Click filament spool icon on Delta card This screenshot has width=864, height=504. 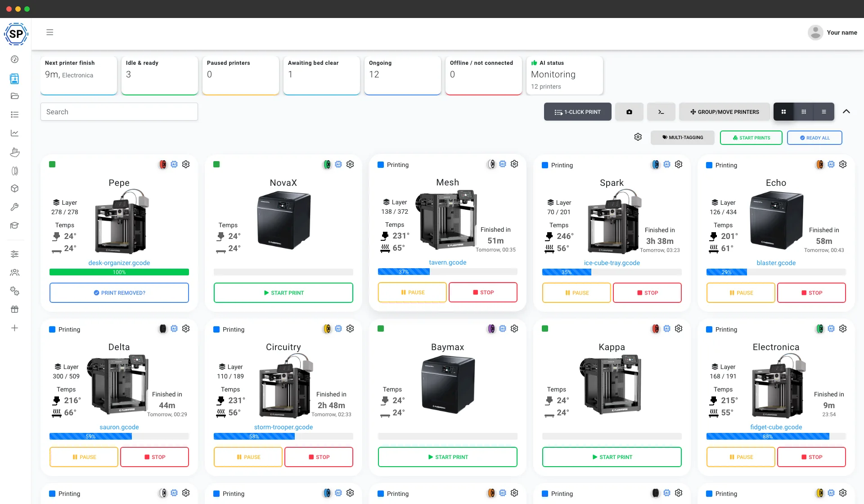tap(163, 328)
